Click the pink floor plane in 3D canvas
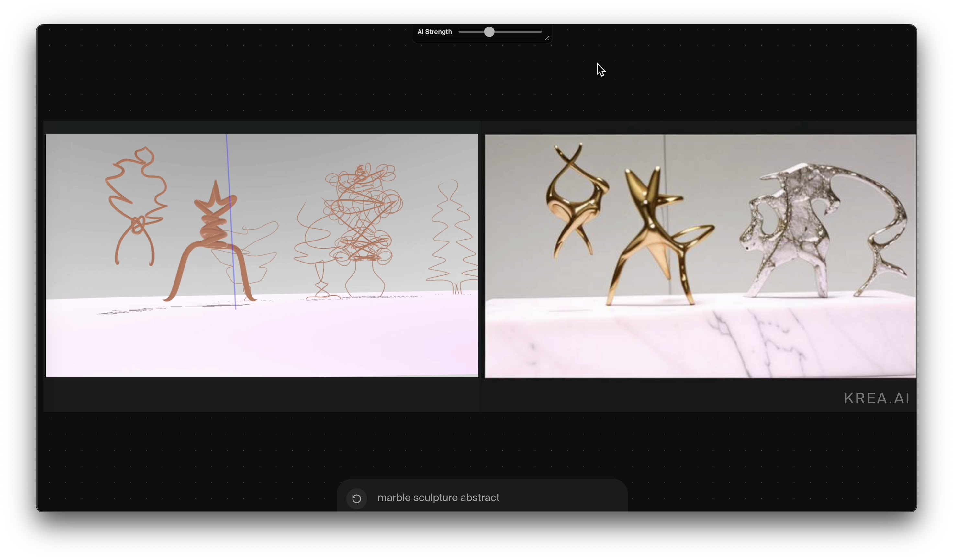 pyautogui.click(x=261, y=340)
